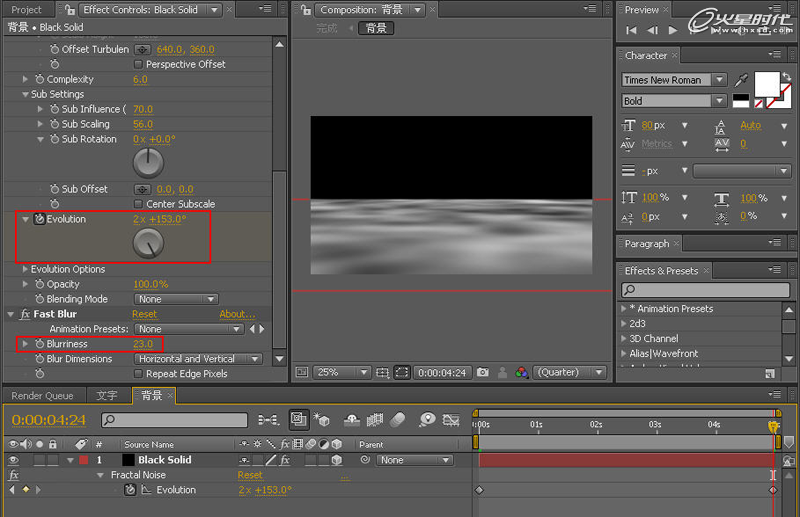
Task: Click Sub Rotation dial
Action: [x=148, y=163]
